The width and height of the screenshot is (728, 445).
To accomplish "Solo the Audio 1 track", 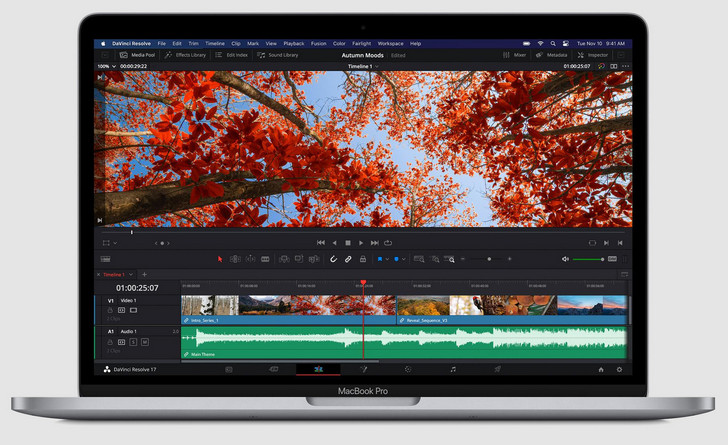I will pyautogui.click(x=133, y=342).
